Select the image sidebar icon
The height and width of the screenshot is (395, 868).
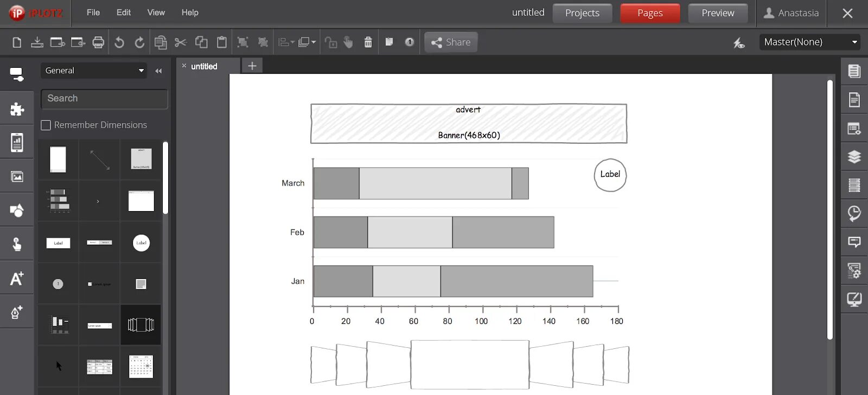click(x=17, y=177)
